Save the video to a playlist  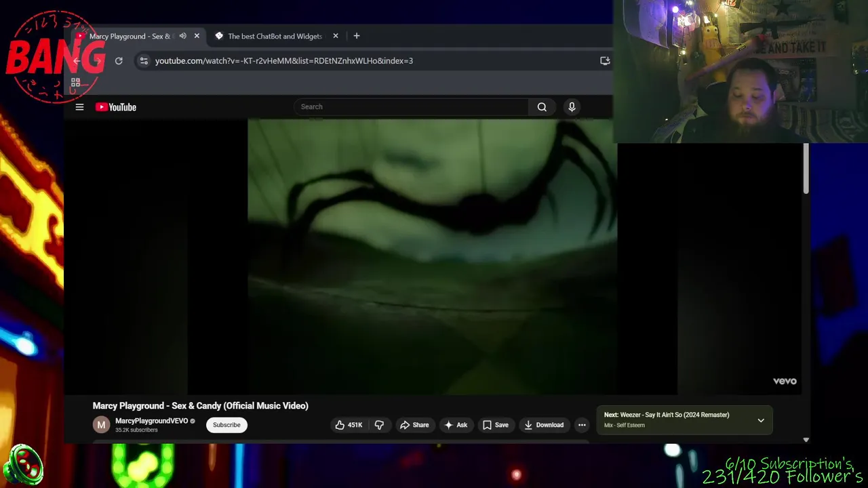click(x=496, y=425)
